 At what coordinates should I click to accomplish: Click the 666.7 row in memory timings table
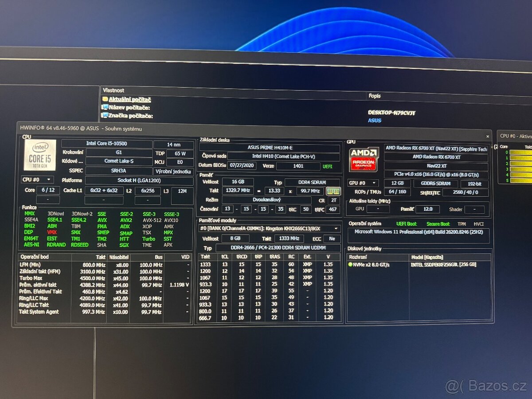(x=270, y=318)
